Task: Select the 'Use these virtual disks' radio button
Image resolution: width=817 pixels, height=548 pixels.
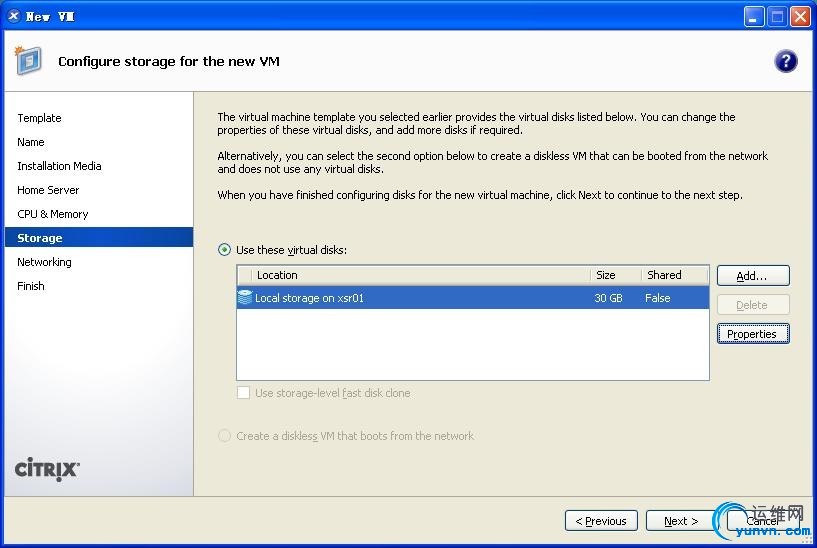Action: pos(225,250)
